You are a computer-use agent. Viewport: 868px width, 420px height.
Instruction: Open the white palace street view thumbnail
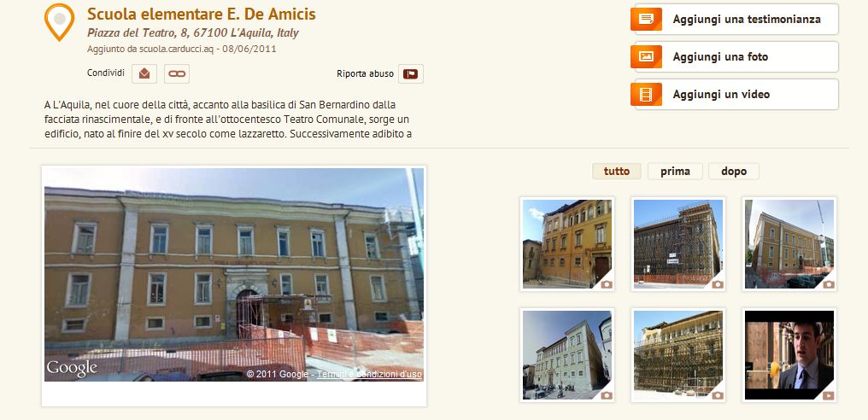[x=567, y=355]
